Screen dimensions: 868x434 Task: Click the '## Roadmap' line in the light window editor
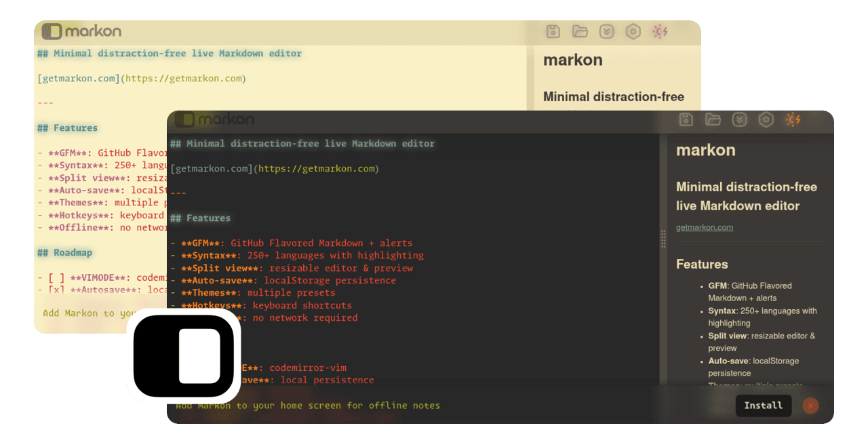64,253
